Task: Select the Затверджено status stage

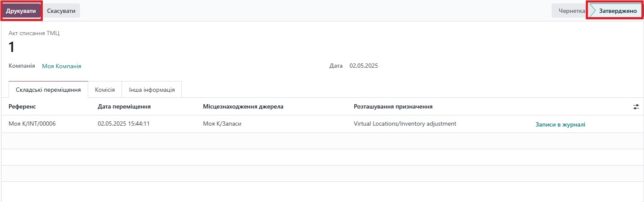Action: tap(616, 11)
